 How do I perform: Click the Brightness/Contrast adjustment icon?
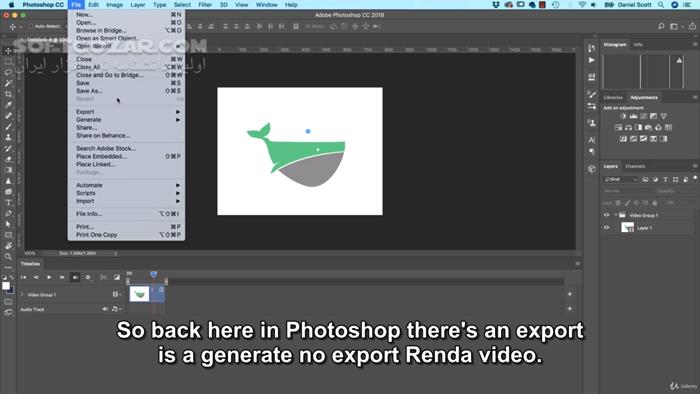(x=623, y=116)
